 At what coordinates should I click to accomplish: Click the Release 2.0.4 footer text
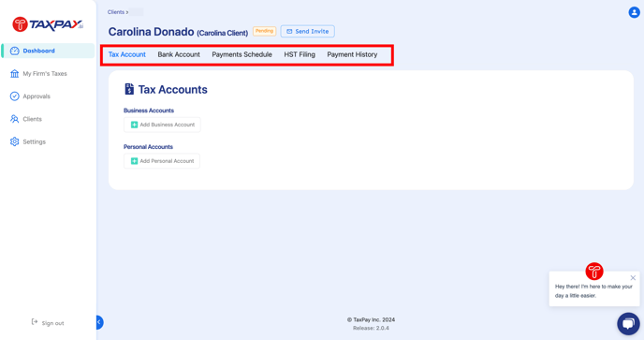pyautogui.click(x=371, y=328)
